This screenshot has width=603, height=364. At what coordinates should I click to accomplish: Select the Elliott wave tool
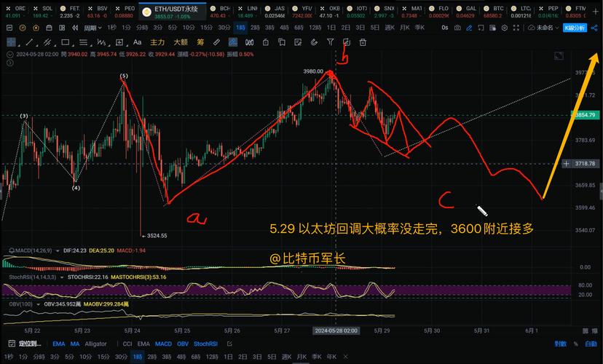click(x=101, y=42)
